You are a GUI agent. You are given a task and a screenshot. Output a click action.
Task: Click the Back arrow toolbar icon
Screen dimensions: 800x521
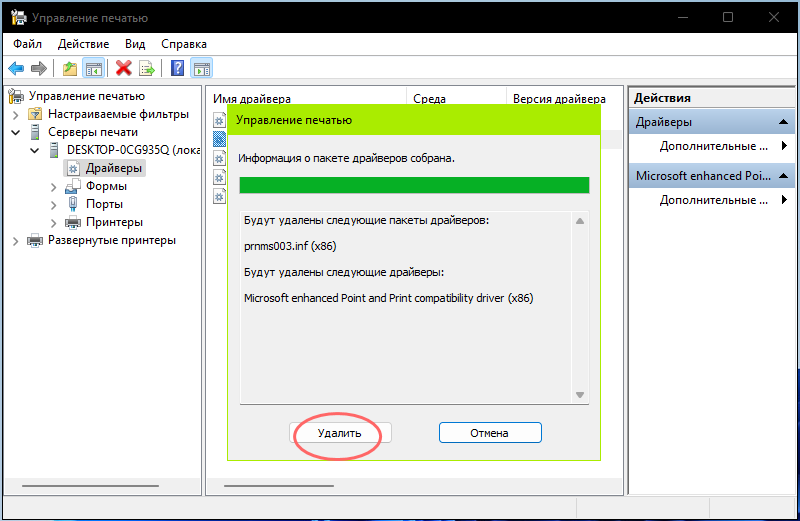[16, 68]
